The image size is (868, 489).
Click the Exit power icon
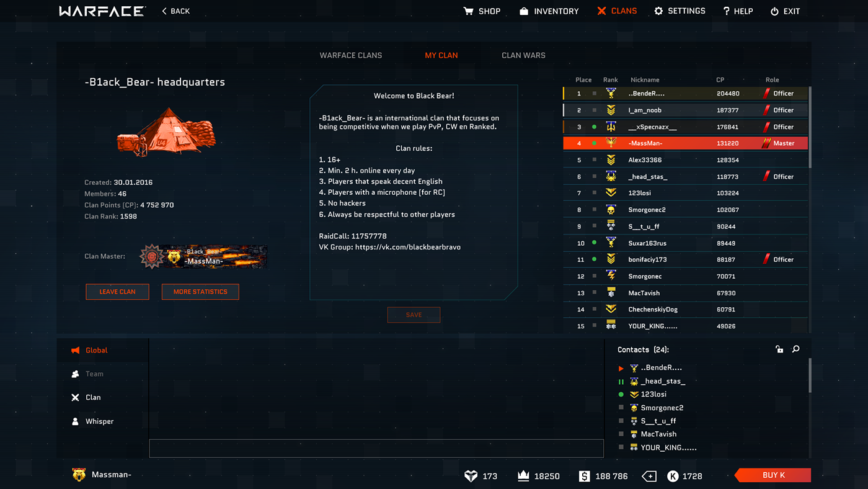coord(774,11)
